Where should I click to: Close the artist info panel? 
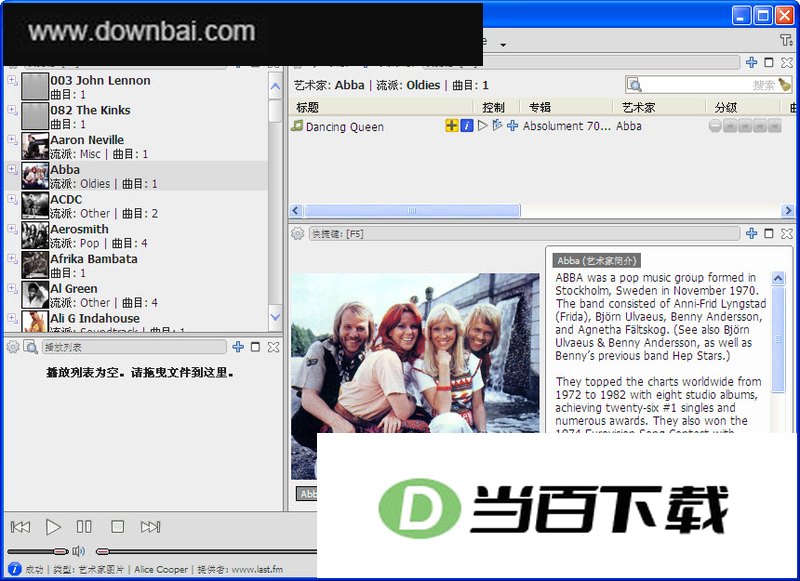pyautogui.click(x=787, y=233)
